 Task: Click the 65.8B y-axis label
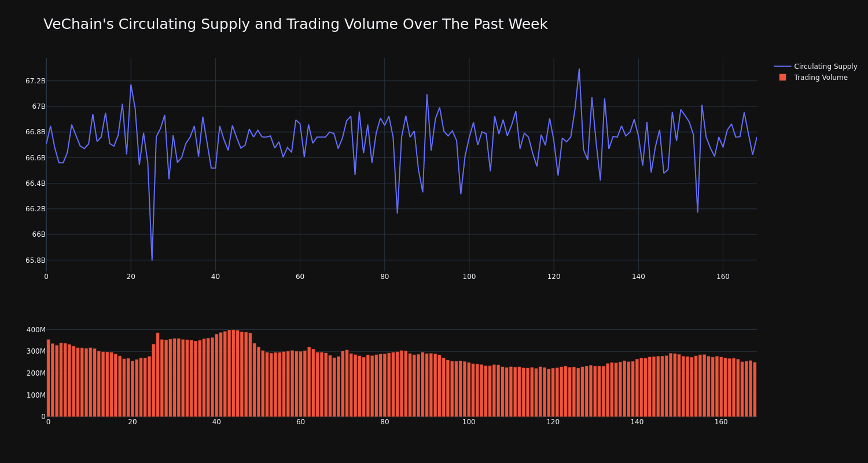pos(35,260)
